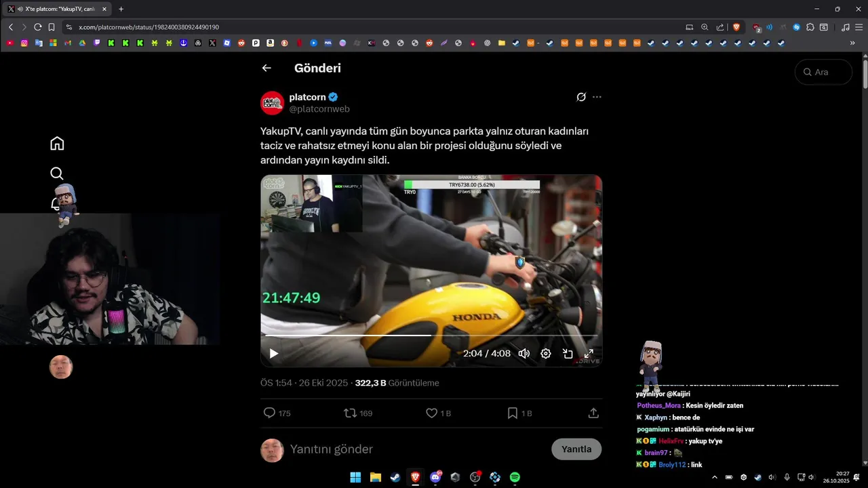This screenshot has width=868, height=488.
Task: Reload the page
Action: (38, 27)
